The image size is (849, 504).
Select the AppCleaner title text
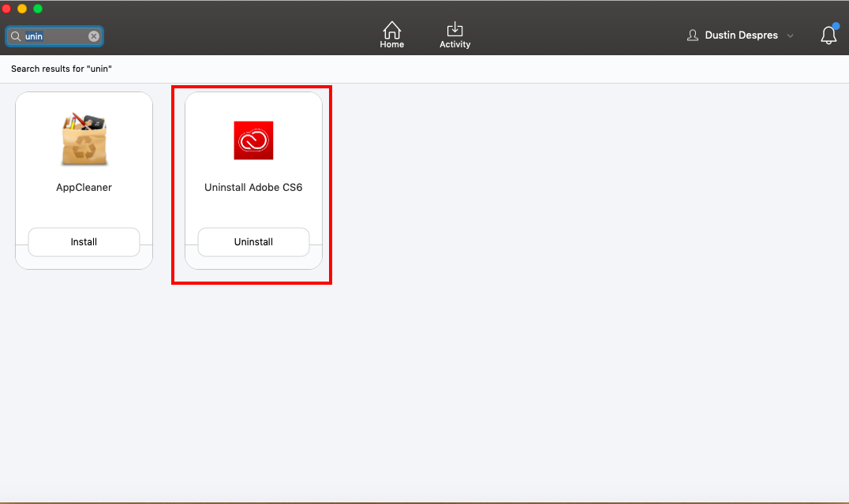84,187
